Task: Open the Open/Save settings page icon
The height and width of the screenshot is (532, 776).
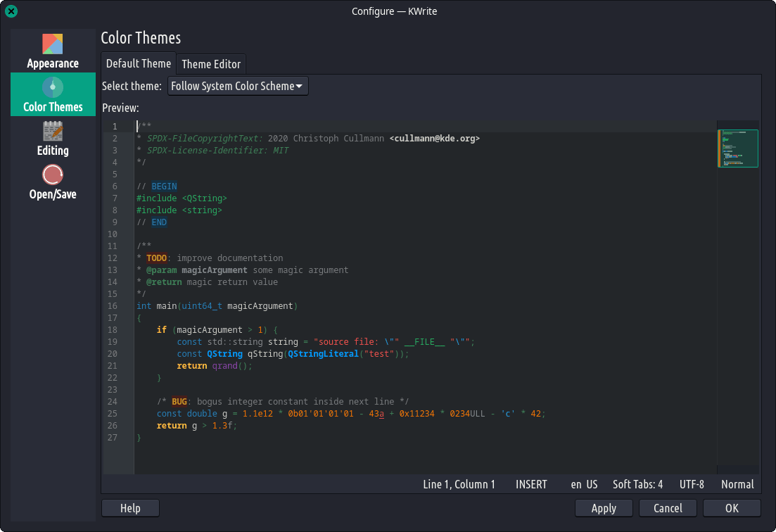Action: pos(53,175)
